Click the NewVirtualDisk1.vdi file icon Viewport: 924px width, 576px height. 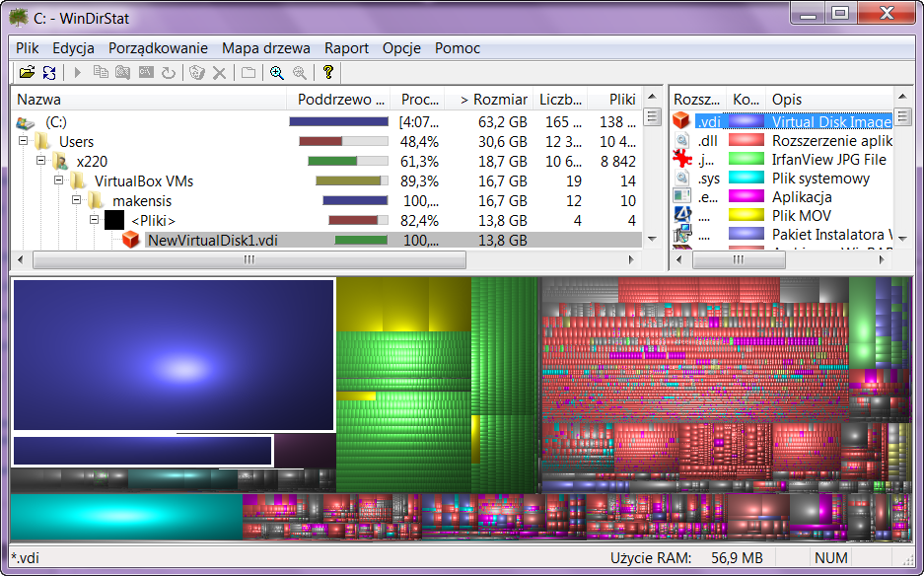click(131, 240)
